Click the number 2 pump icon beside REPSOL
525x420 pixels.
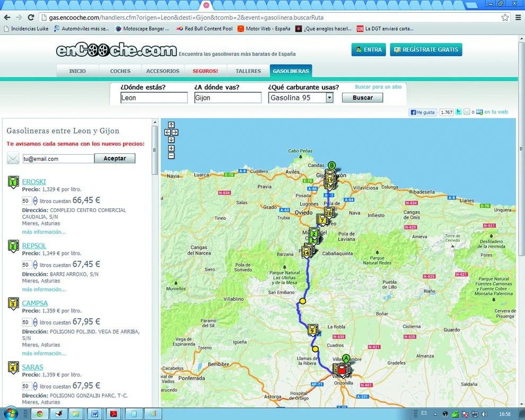click(x=13, y=247)
